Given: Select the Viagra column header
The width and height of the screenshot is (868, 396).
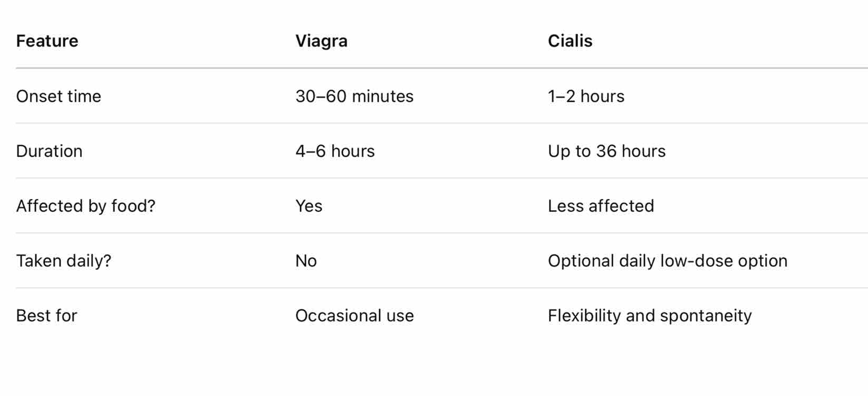Looking at the screenshot, I should point(321,41).
